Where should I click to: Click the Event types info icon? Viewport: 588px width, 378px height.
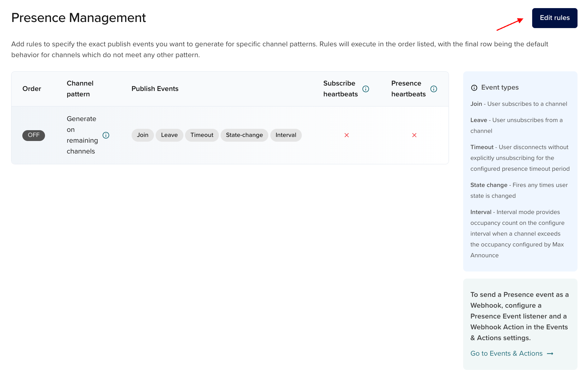coord(474,88)
